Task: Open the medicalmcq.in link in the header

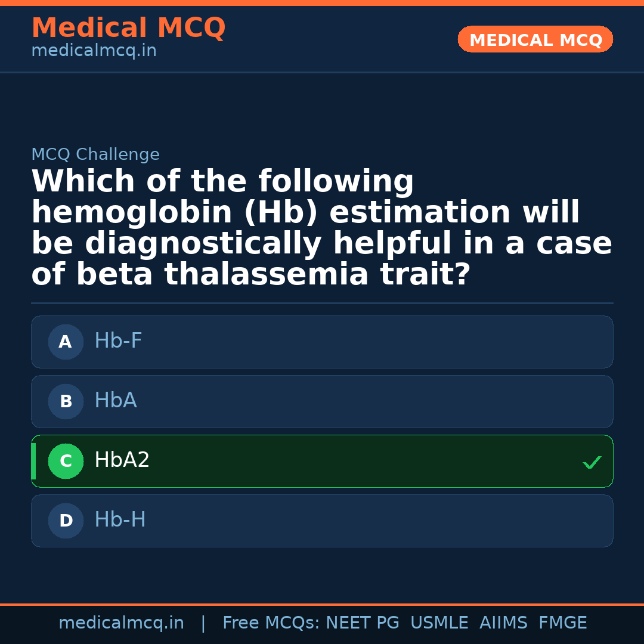Action: point(94,51)
